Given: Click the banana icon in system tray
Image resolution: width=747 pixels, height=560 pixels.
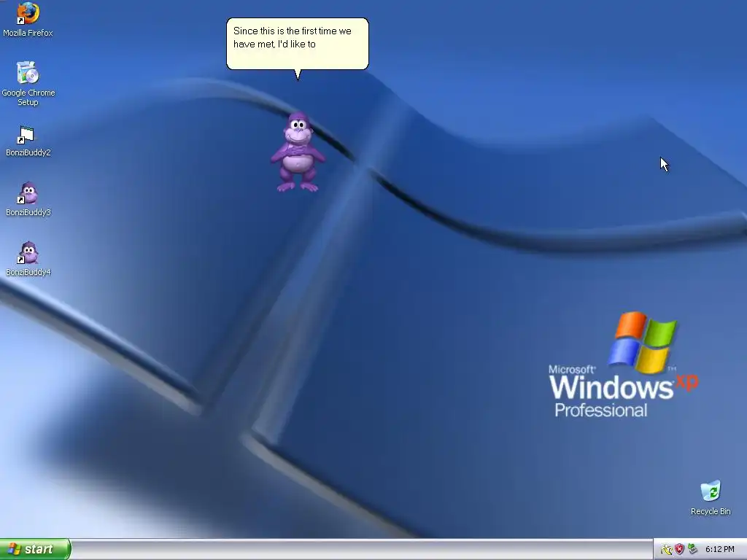Looking at the screenshot, I should pos(666,550).
